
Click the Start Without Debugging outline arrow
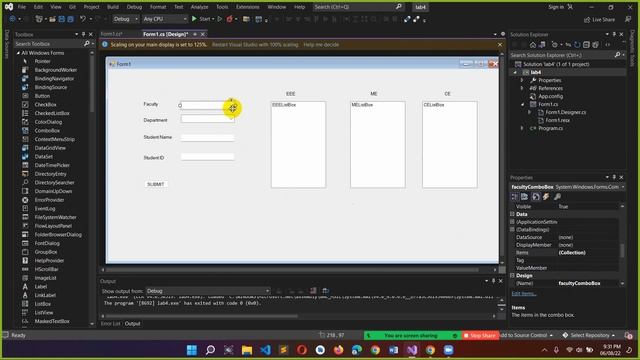click(x=220, y=19)
